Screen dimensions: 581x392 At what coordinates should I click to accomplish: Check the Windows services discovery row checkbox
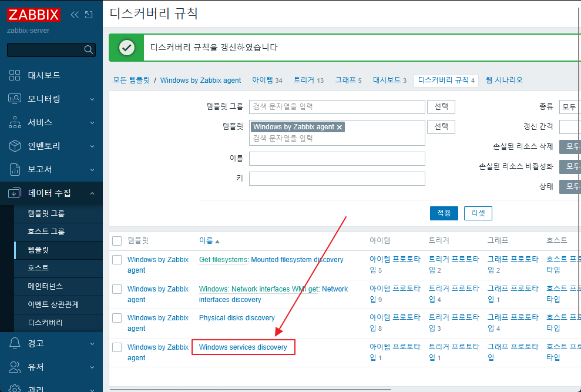[x=117, y=347]
